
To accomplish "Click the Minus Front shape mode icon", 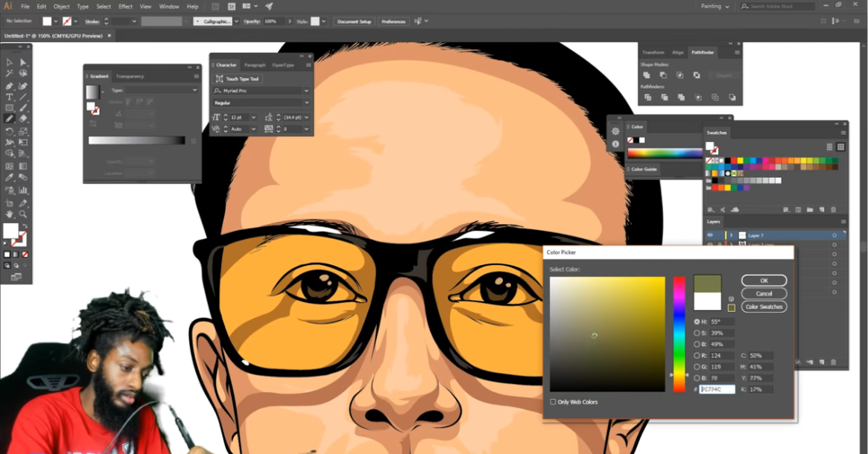I will coord(663,75).
